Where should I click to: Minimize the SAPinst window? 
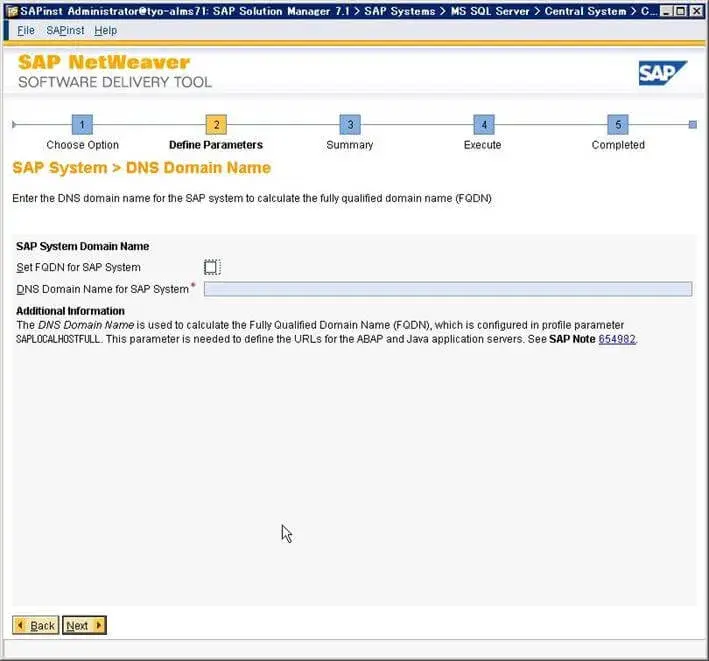click(665, 11)
